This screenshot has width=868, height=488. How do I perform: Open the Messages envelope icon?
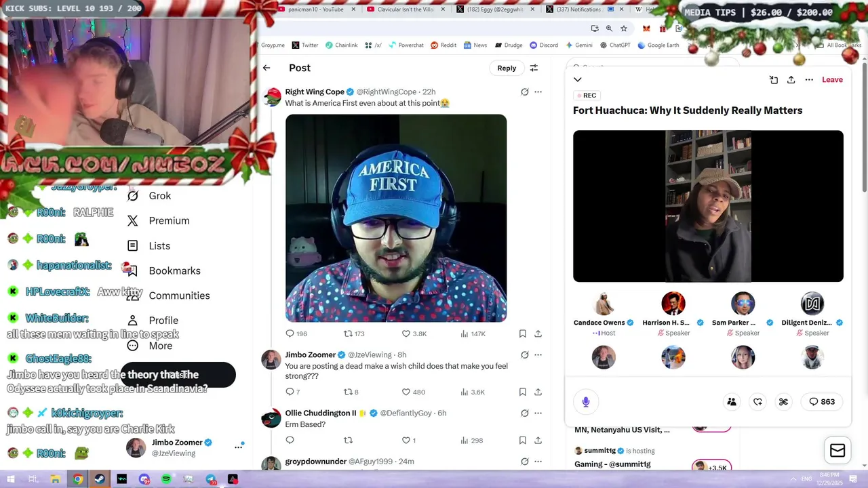tap(837, 451)
